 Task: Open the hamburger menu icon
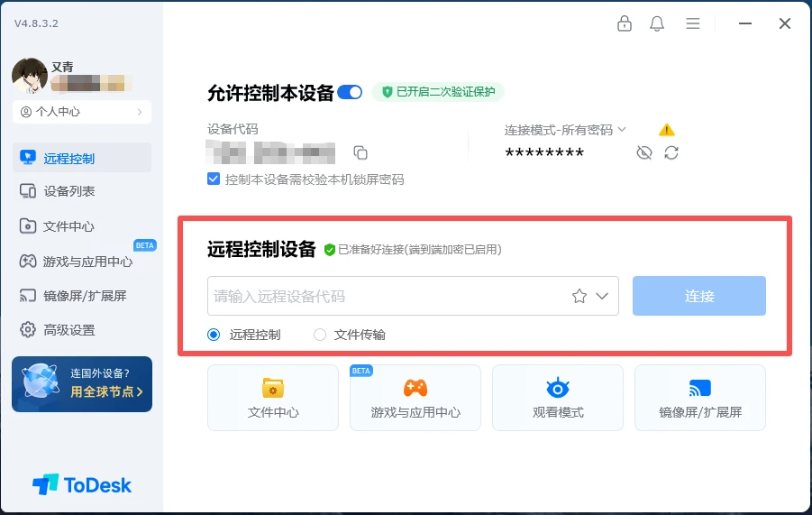tap(693, 23)
